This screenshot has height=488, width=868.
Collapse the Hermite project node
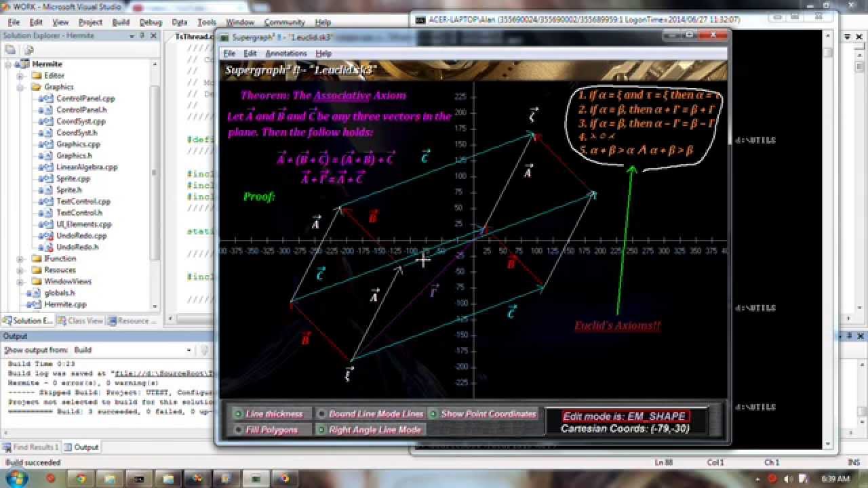coord(8,64)
